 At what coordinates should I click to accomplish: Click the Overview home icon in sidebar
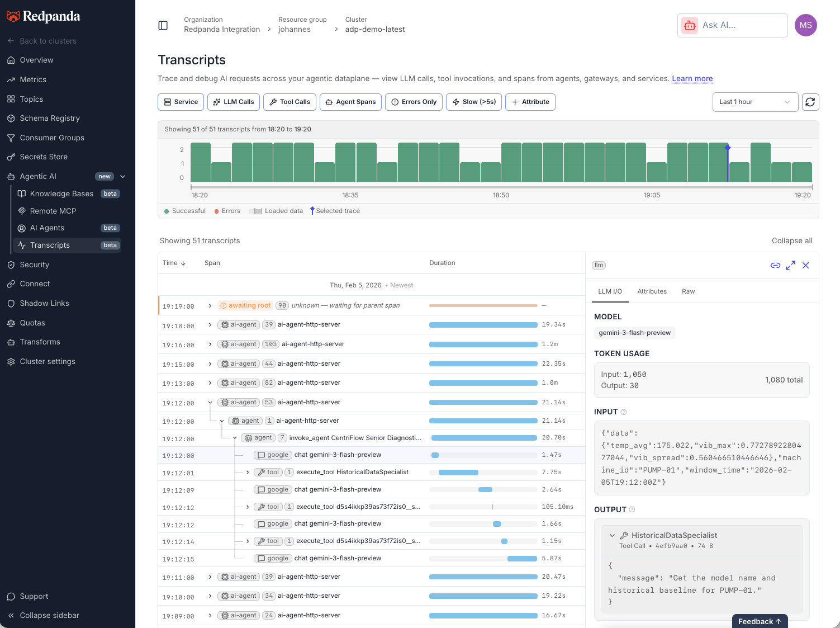click(x=11, y=60)
